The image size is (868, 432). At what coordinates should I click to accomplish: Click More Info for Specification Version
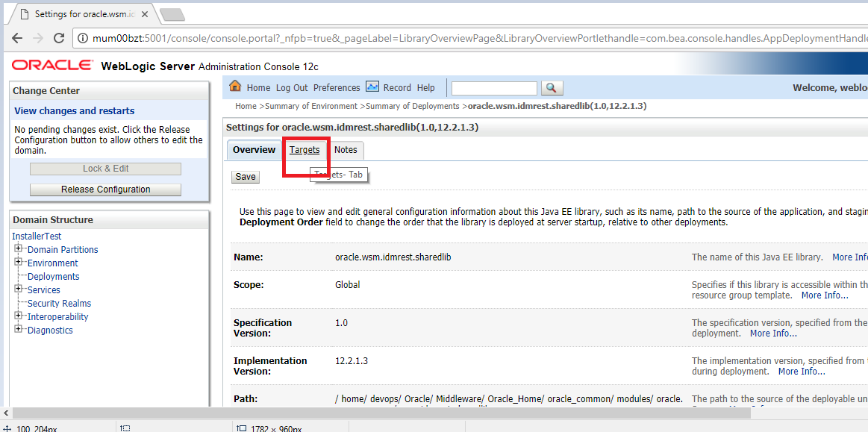point(773,334)
